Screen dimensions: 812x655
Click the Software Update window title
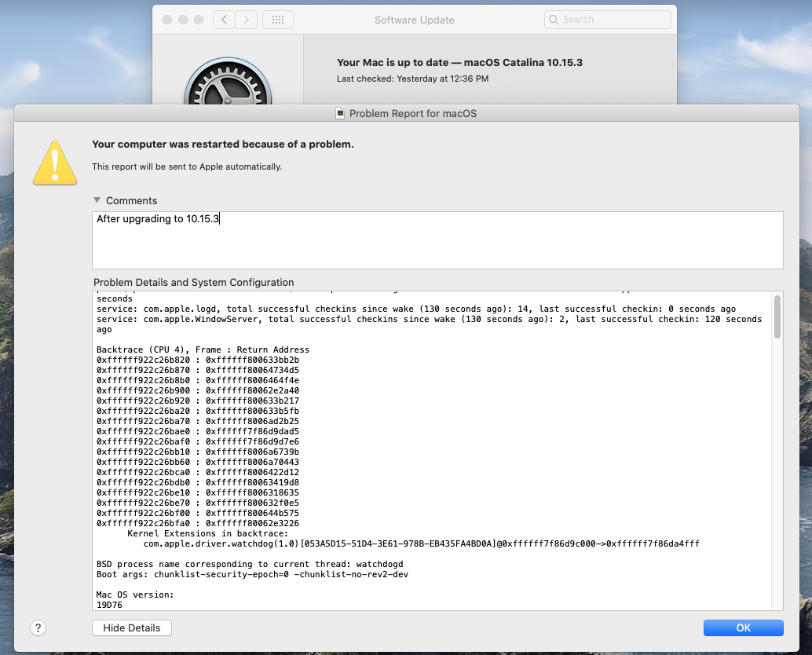(415, 20)
